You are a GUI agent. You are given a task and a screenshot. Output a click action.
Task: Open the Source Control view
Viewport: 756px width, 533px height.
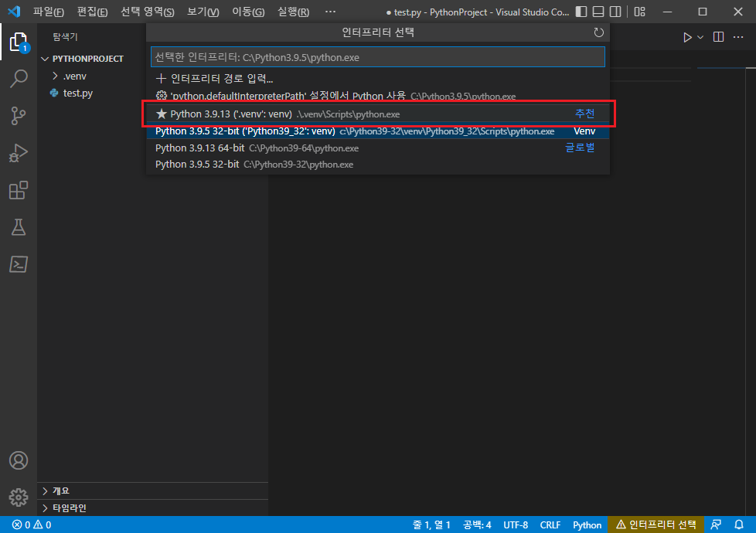[19, 116]
